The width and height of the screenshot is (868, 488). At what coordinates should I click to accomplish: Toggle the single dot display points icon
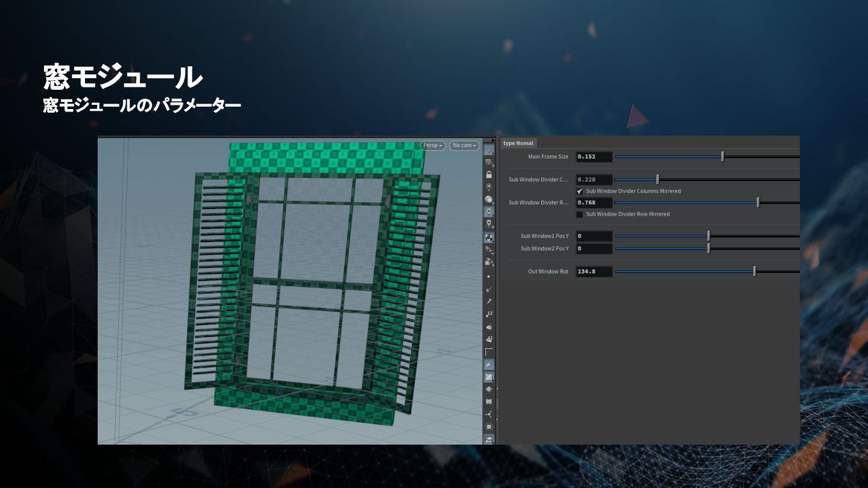489,277
